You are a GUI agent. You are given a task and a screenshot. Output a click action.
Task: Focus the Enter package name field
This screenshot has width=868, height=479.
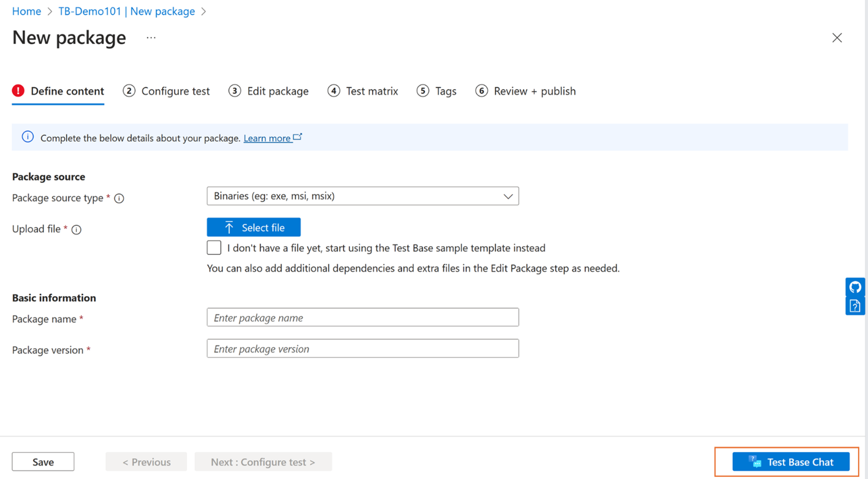[x=362, y=318]
